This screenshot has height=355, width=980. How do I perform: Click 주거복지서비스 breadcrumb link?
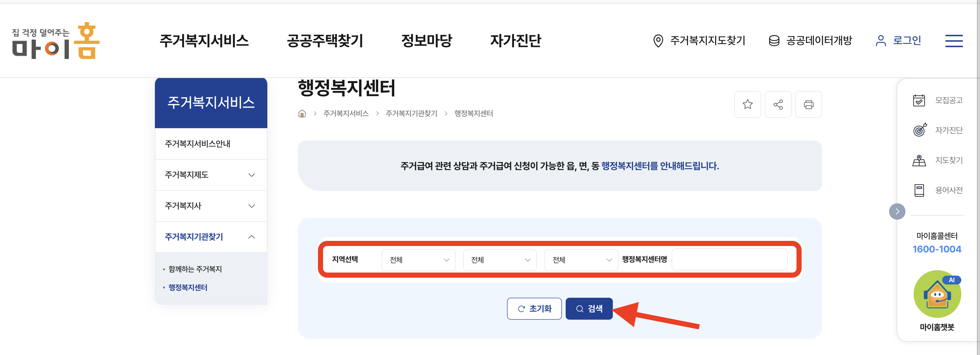coord(346,113)
